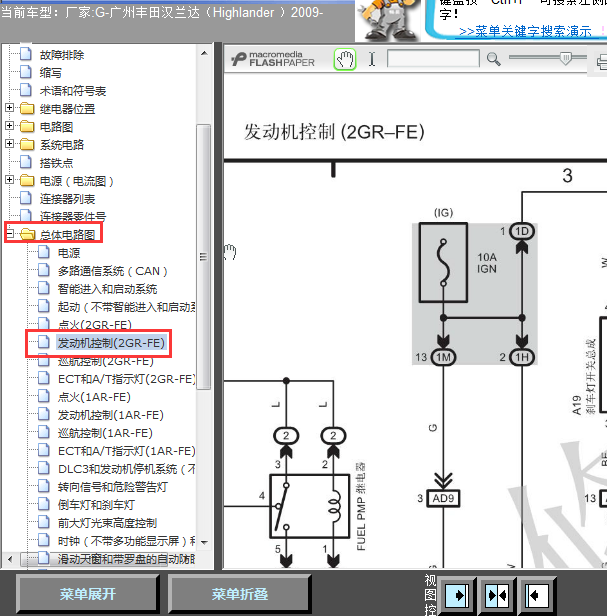Click the FUEL PMP 继电器 label
This screenshot has height=616, width=607.
[361, 506]
